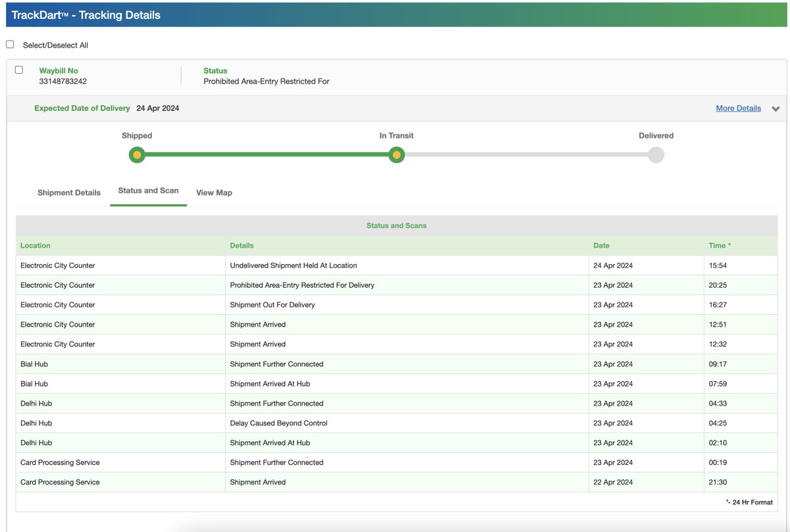Click Delay Caused Beyond Control entry

(278, 423)
